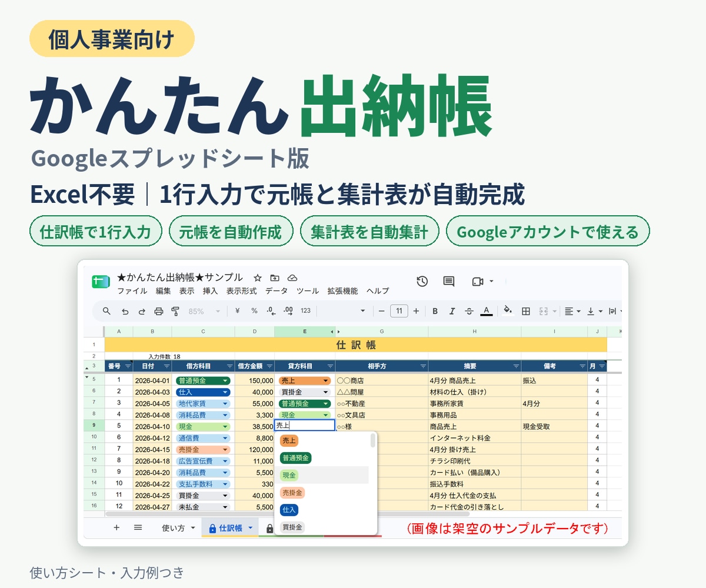Open filter on 日付 header
Viewport: 706px width, 588px height.
[166, 366]
